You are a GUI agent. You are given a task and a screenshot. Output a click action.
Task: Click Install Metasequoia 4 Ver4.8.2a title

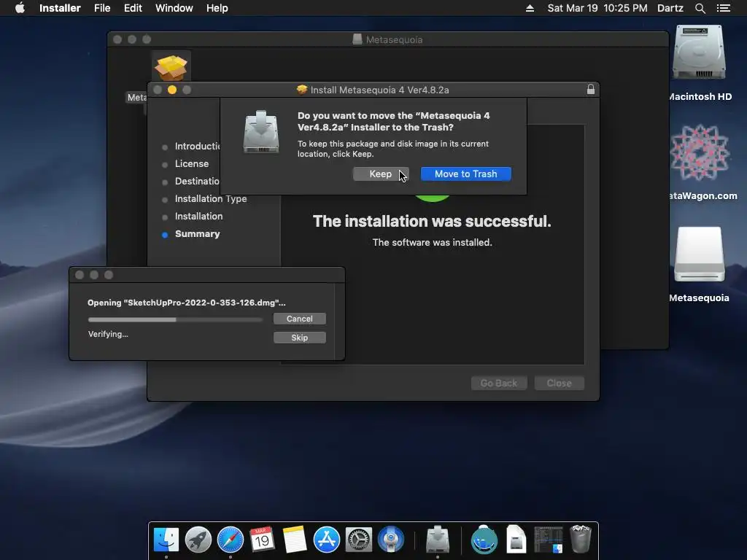coord(379,90)
